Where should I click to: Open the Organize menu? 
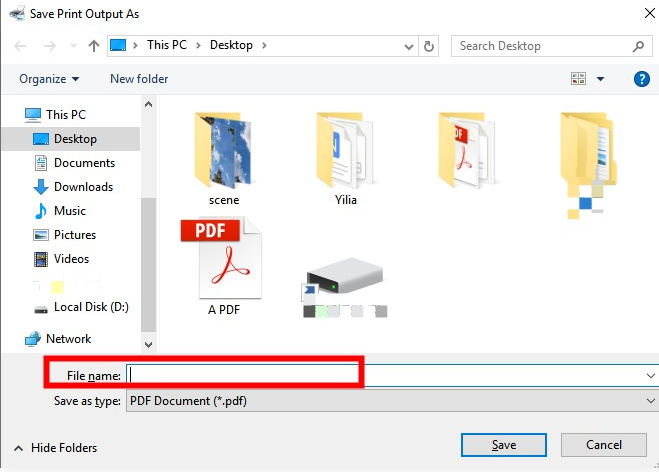pos(49,79)
